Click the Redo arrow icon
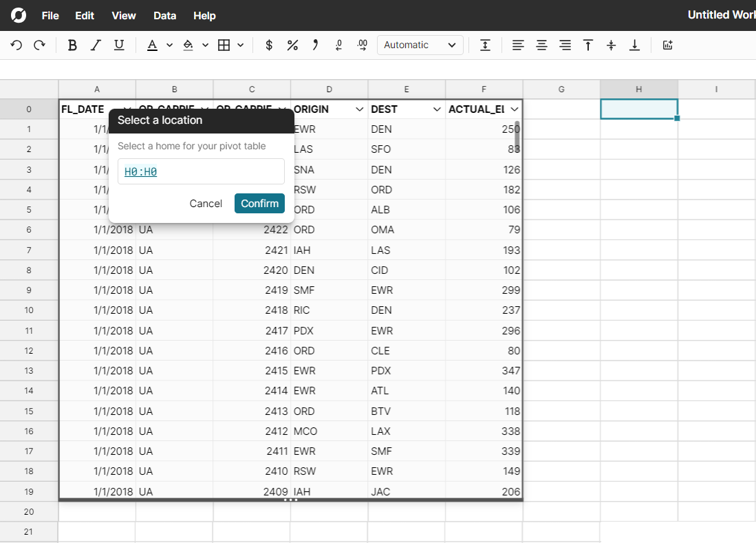 coord(39,45)
